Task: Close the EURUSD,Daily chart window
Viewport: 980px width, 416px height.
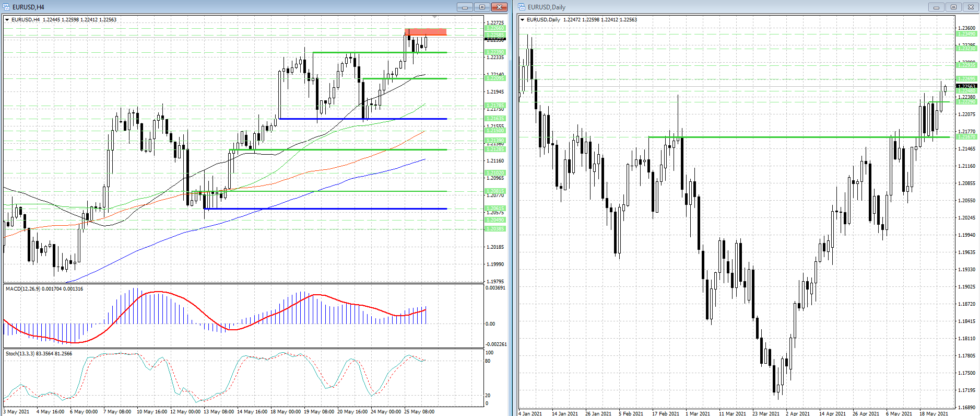Action: coord(971,7)
